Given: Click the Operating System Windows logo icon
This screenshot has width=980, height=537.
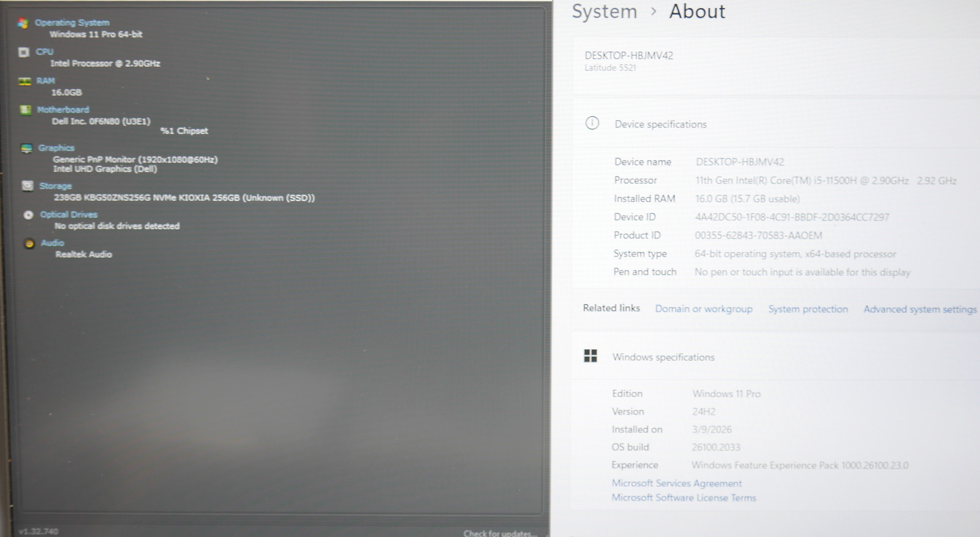Looking at the screenshot, I should point(23,23).
